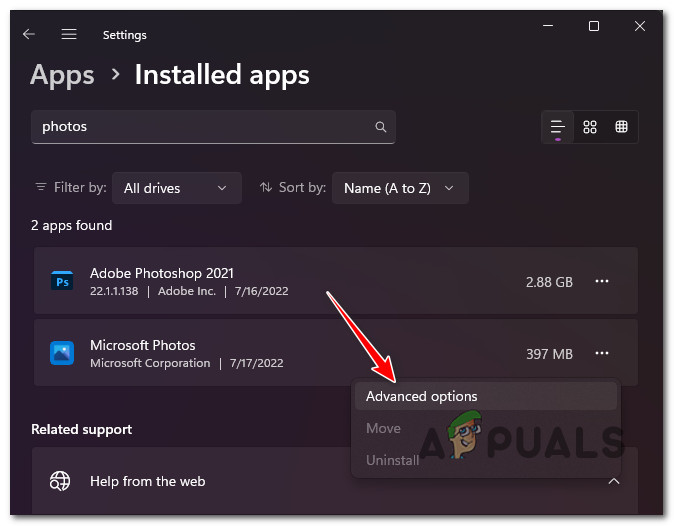Image resolution: width=674 pixels, height=526 pixels.
Task: Click the back arrow in Settings
Action: (29, 34)
